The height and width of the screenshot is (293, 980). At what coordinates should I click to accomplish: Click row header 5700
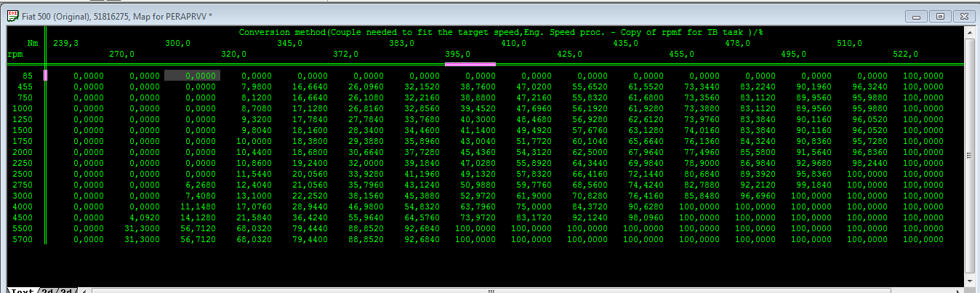click(23, 239)
